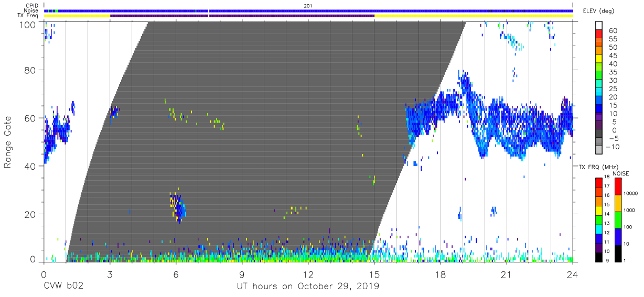Image resolution: width=644 pixels, height=297 pixels.
Task: Select the red top segment of the NOISE color bar
Action: tap(618, 186)
